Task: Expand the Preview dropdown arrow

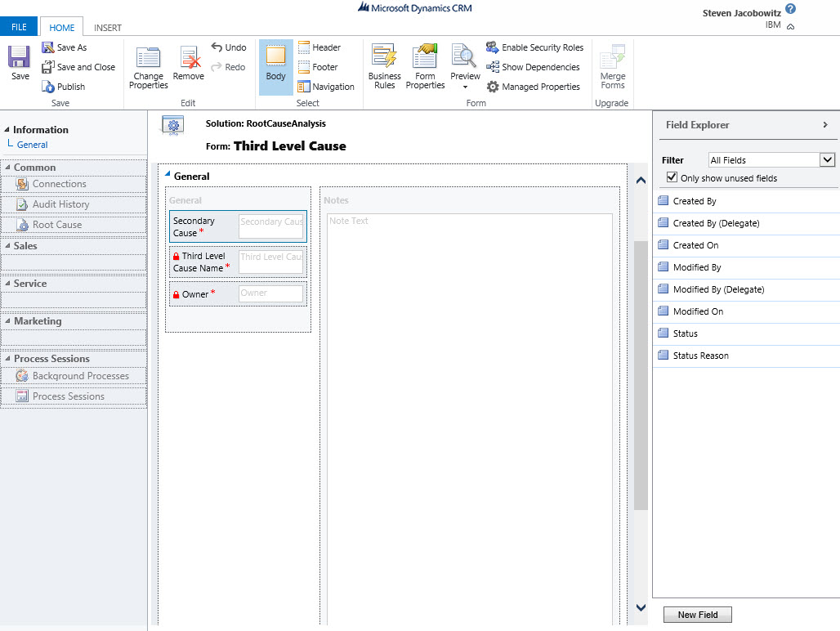Action: pos(465,87)
